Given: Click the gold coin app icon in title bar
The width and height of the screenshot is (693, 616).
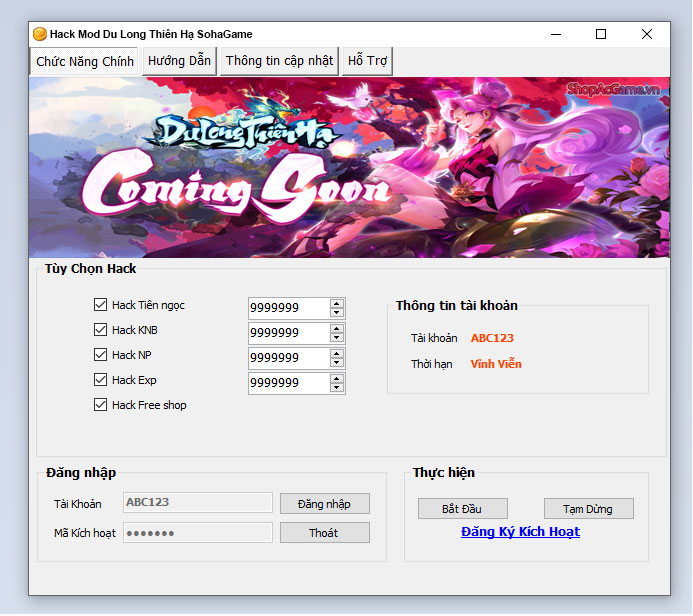Looking at the screenshot, I should (x=40, y=34).
